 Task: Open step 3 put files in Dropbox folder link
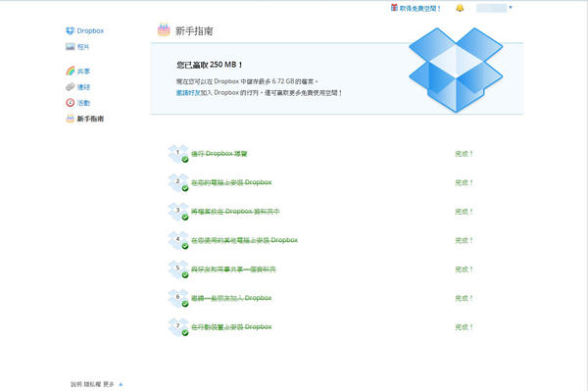coord(235,212)
